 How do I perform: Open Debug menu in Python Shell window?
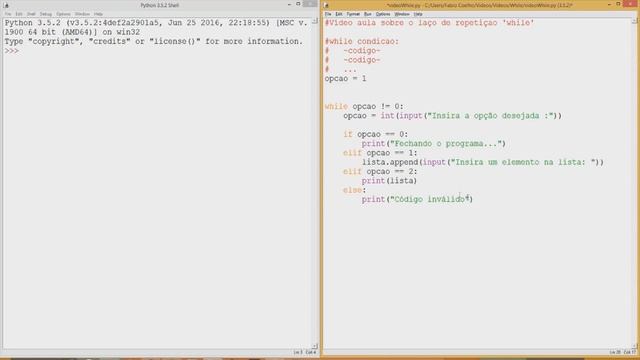pos(46,14)
